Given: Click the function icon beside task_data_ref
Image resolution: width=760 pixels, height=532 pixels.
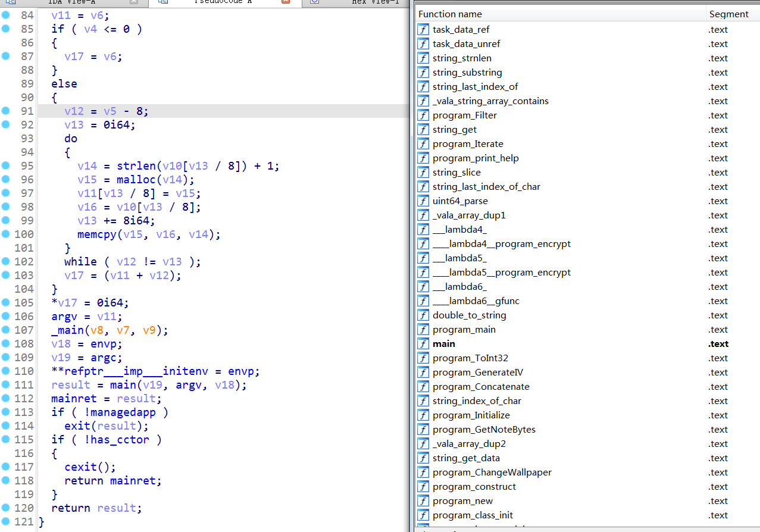Looking at the screenshot, I should (423, 30).
